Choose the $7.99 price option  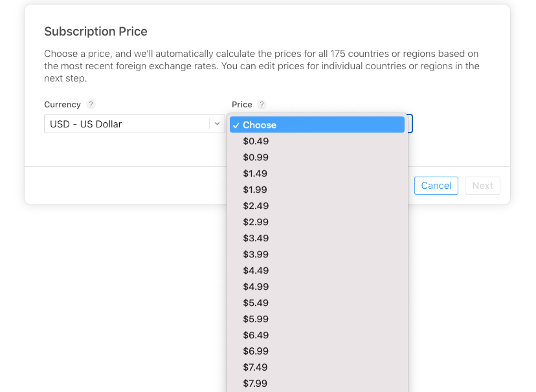click(256, 384)
